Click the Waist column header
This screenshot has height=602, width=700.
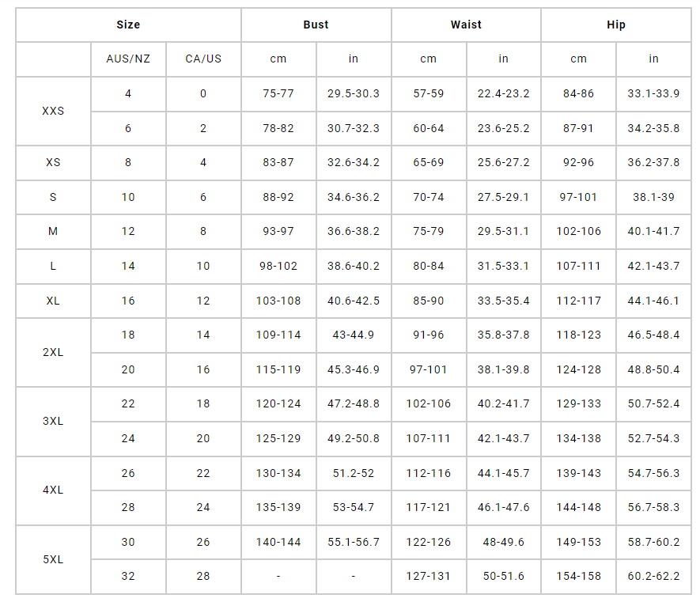coord(466,25)
